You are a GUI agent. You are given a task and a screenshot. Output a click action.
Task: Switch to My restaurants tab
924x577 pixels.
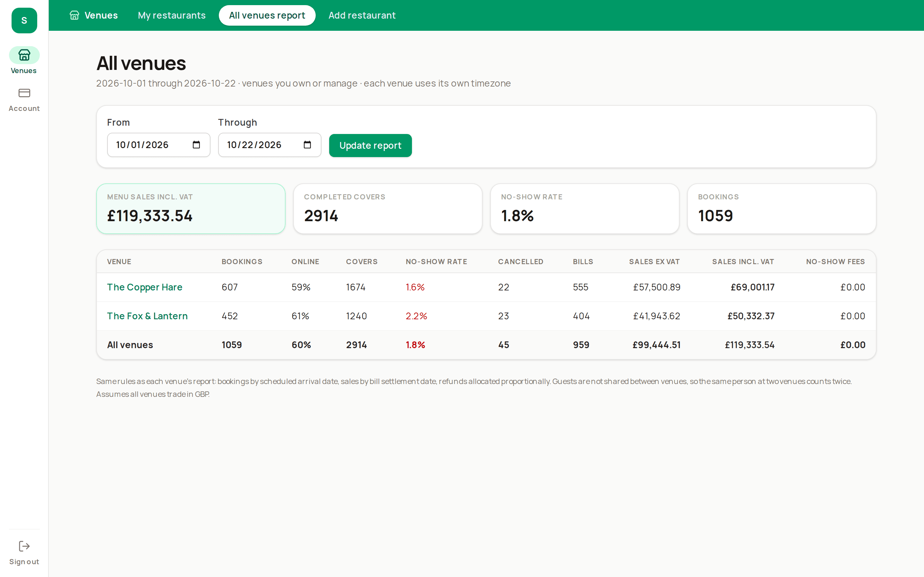point(171,15)
